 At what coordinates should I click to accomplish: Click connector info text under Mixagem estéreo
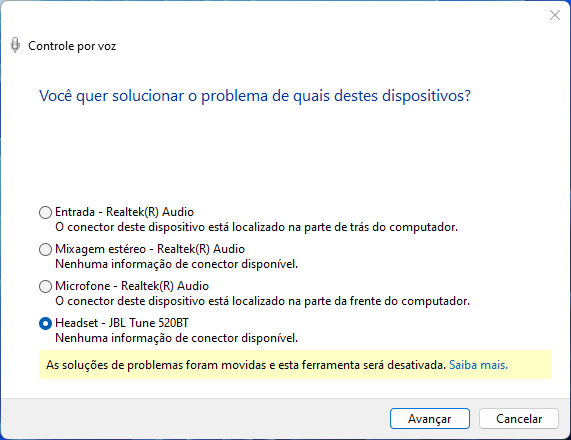pos(176,264)
